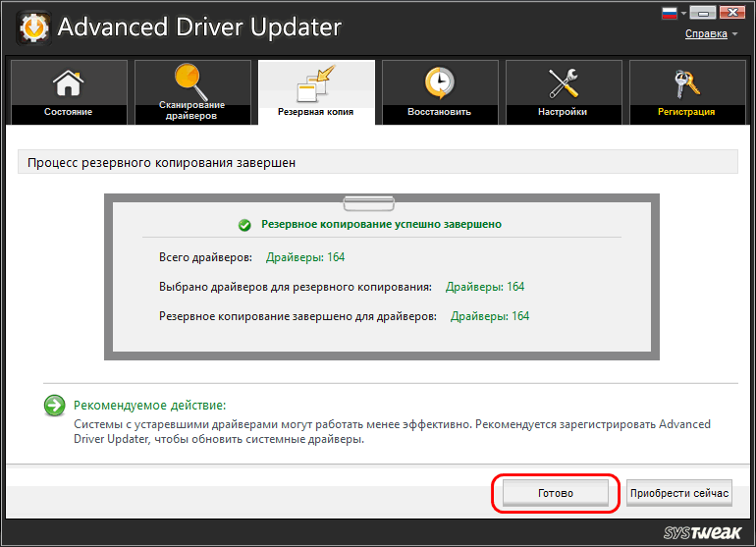Click the Russian flag language icon

coord(670,13)
